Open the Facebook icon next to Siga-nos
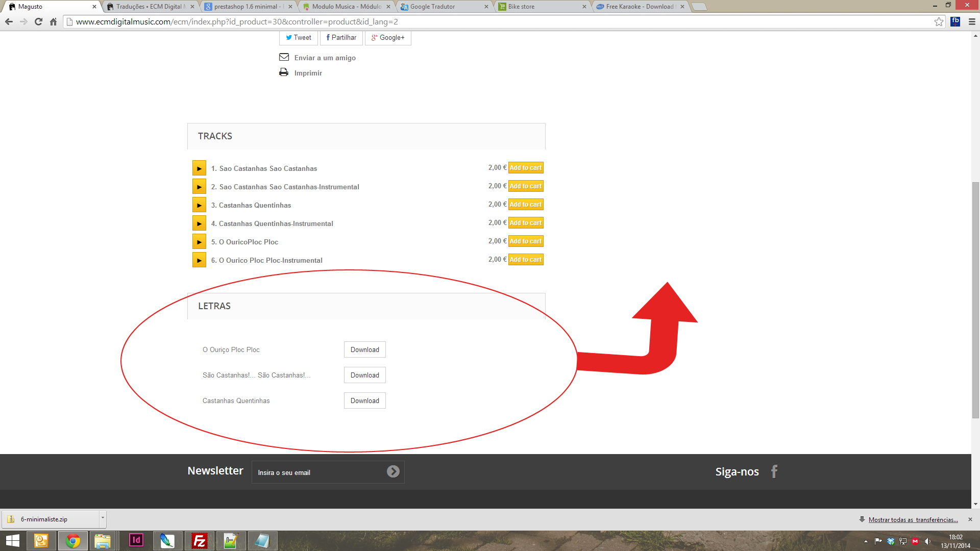The height and width of the screenshot is (551, 980). click(x=774, y=471)
